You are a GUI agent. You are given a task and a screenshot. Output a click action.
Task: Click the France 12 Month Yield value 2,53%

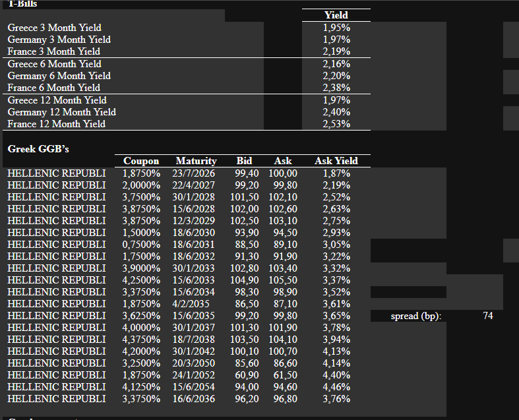pyautogui.click(x=336, y=124)
